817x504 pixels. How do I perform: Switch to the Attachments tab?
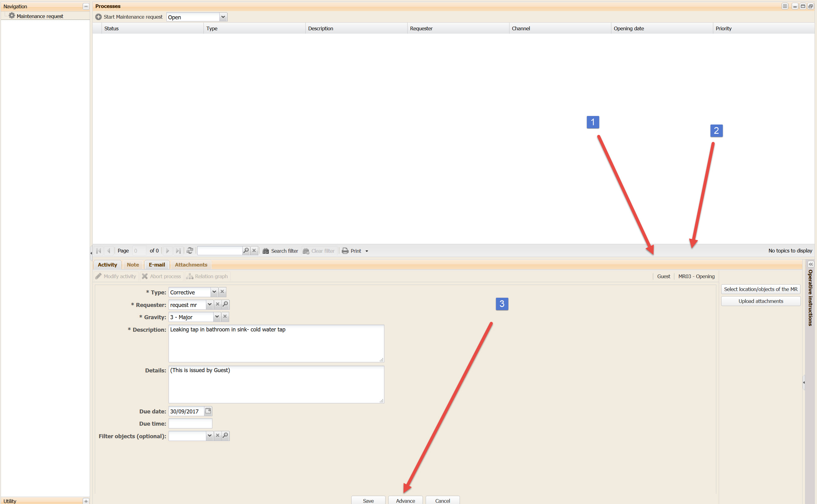[x=191, y=265]
